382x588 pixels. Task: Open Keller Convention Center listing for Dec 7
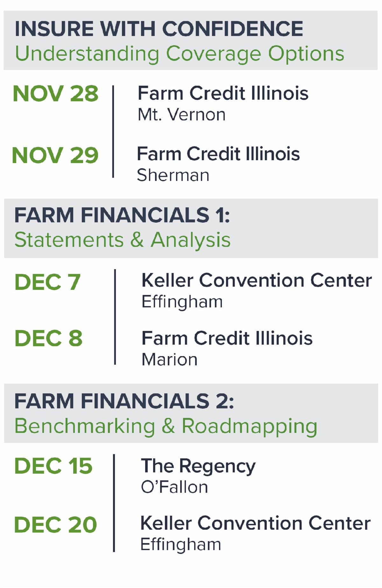coord(257,280)
